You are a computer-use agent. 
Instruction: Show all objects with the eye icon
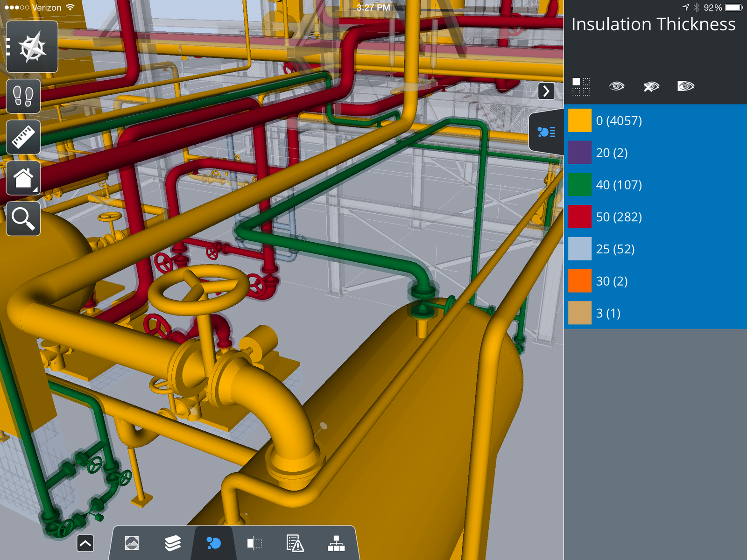pyautogui.click(x=616, y=86)
